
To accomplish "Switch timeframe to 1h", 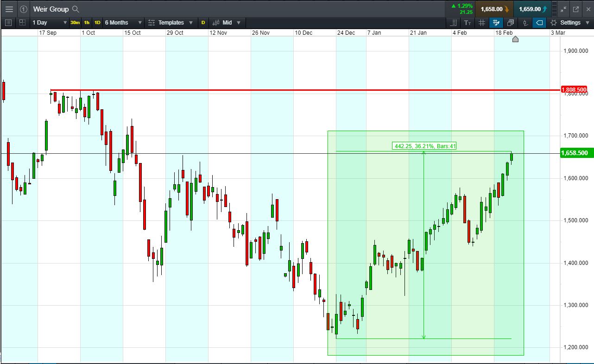I will click(x=86, y=23).
